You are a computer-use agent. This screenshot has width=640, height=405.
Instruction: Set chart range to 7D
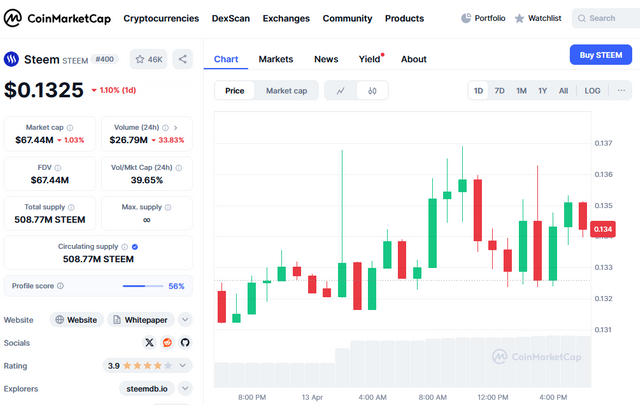coord(499,91)
